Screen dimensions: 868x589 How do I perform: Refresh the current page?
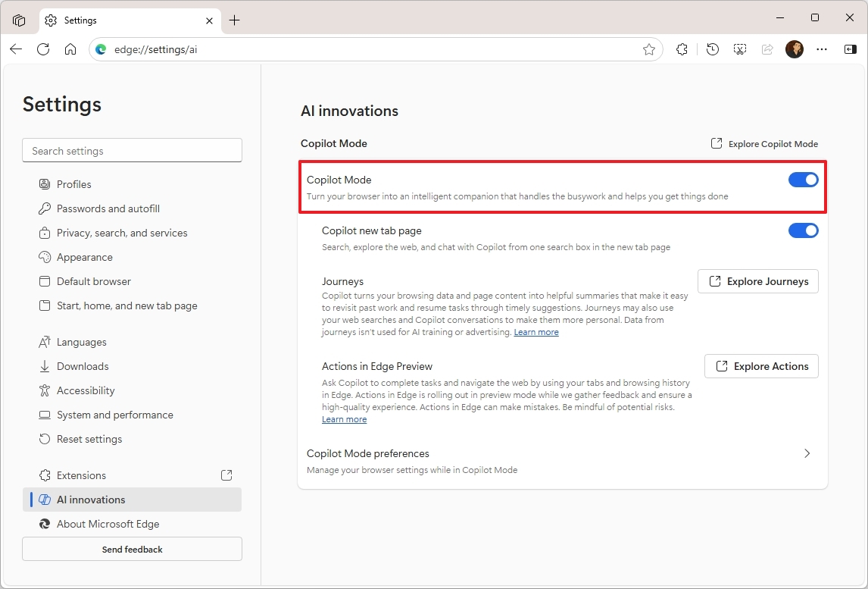43,49
